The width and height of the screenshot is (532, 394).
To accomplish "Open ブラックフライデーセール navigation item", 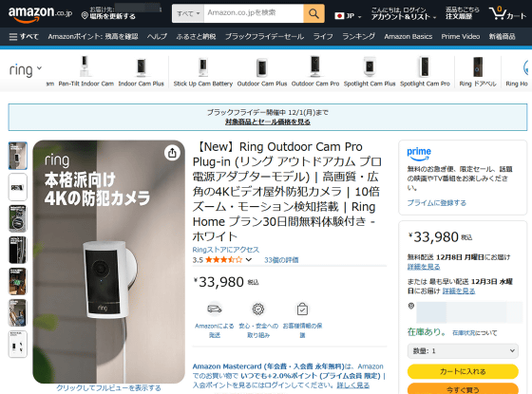I will 264,37.
